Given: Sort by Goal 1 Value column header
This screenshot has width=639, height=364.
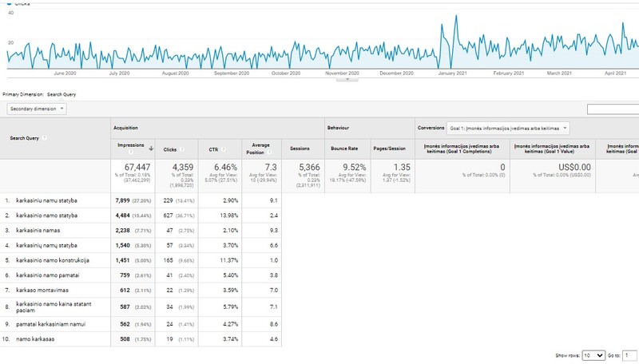Looking at the screenshot, I should coord(552,148).
